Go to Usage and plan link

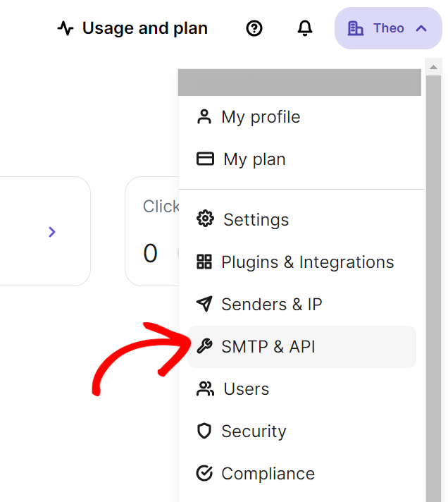pos(144,28)
